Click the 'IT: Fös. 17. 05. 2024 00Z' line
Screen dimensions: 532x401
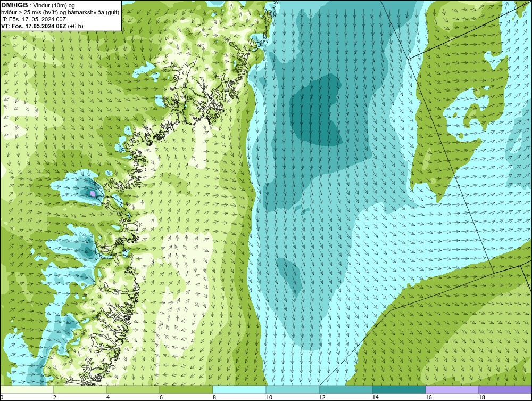tap(34, 19)
